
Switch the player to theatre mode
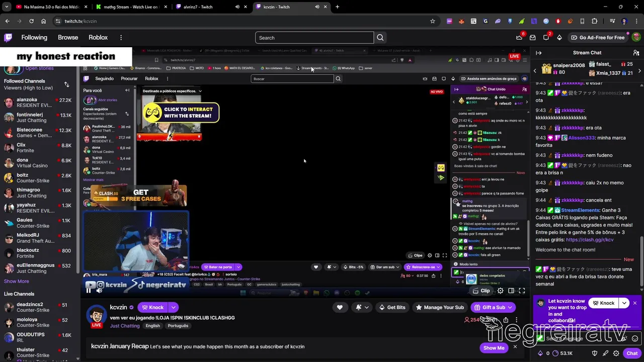(x=511, y=291)
